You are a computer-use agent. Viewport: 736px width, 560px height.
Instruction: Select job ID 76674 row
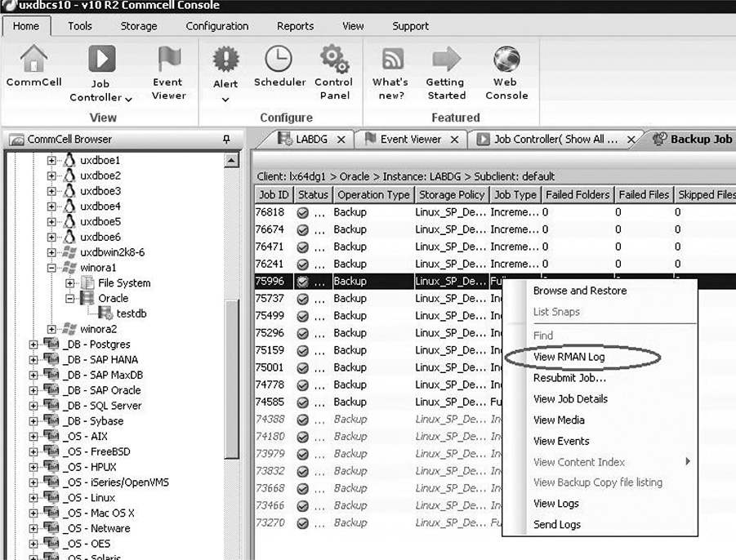point(495,230)
